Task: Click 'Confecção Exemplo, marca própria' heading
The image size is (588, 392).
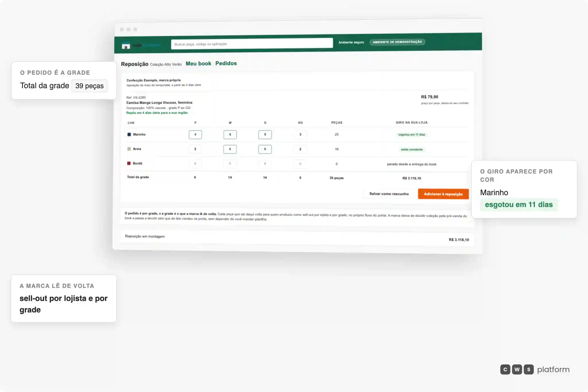Action: [x=154, y=80]
